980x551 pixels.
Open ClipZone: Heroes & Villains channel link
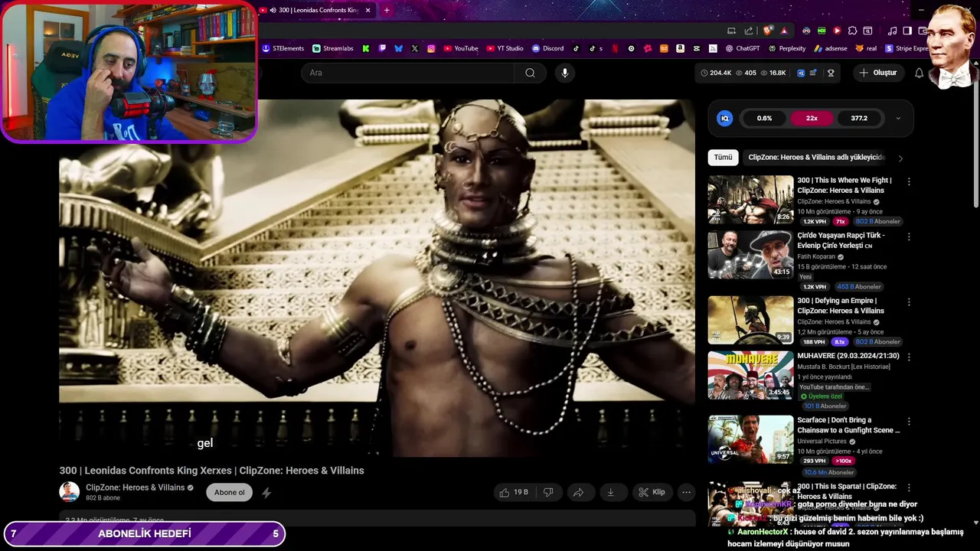[136, 487]
